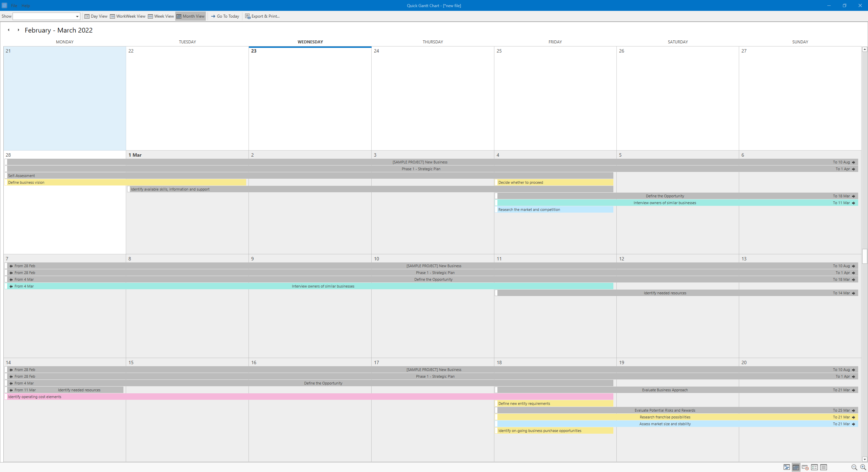Zoom out with the magnifier minus icon
The height and width of the screenshot is (472, 868).
tap(853, 468)
